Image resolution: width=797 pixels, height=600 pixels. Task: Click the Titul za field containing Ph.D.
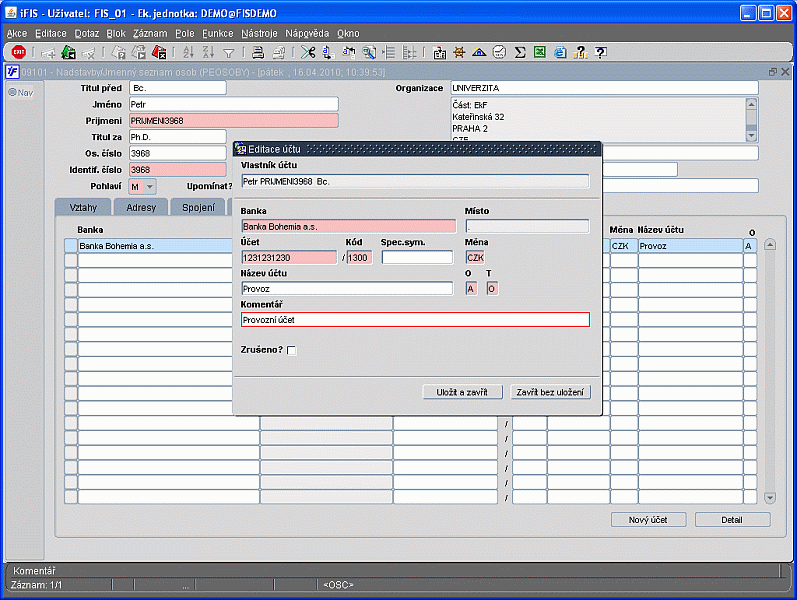[178, 137]
